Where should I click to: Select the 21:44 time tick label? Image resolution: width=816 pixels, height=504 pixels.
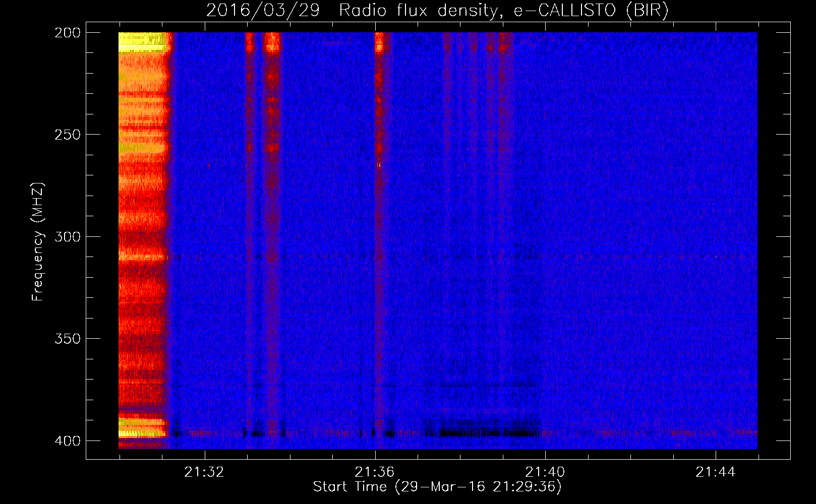[716, 472]
